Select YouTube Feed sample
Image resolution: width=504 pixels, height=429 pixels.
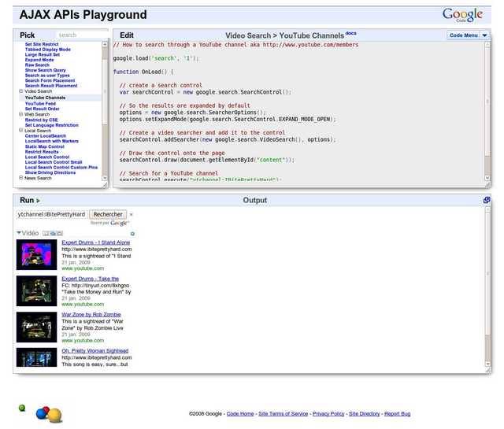pos(40,103)
